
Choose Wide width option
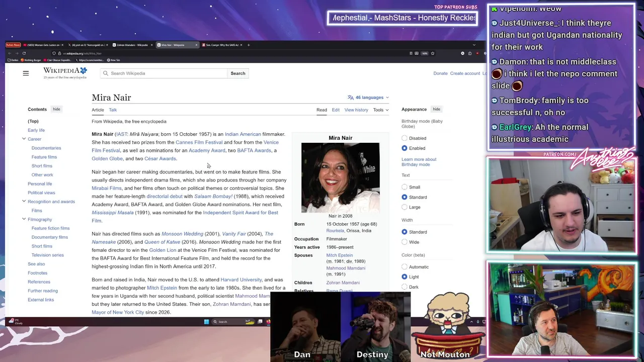405,242
